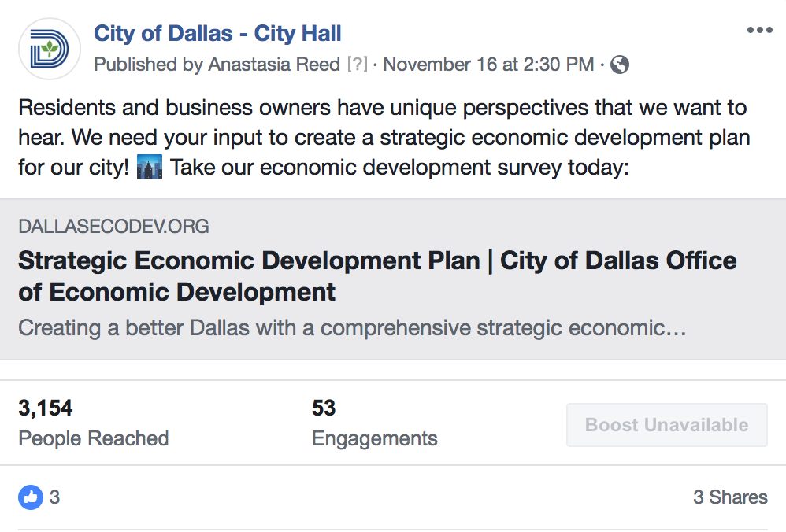Click the blue thumbs-up Like reaction icon

pyautogui.click(x=31, y=497)
